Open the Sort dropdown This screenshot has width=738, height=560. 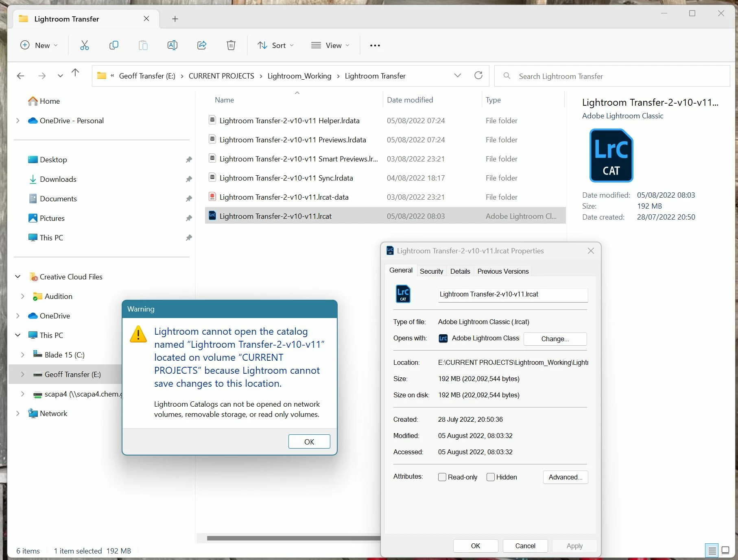click(x=275, y=45)
